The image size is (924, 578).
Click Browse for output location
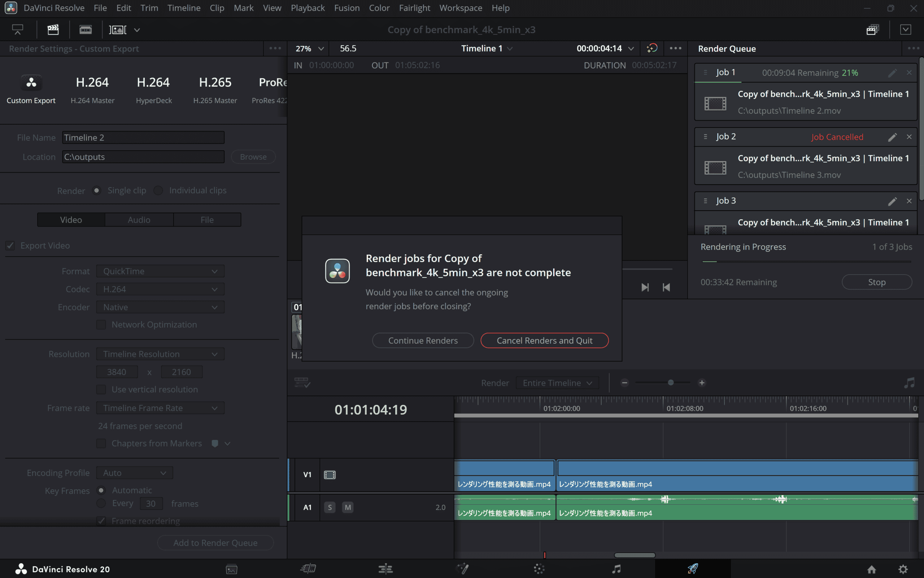[x=253, y=157]
